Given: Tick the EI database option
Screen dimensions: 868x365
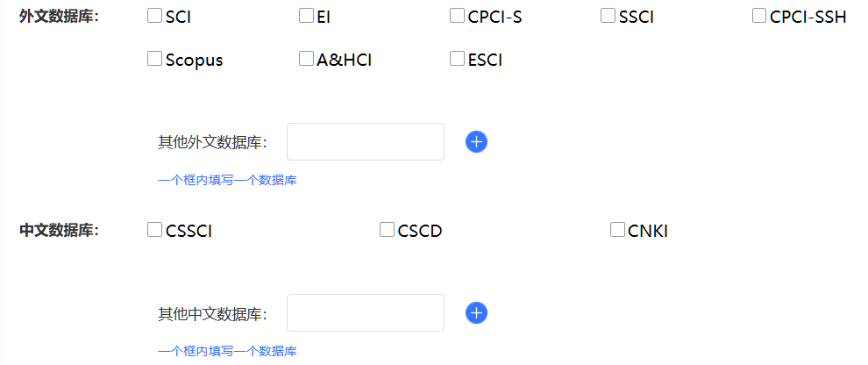Looking at the screenshot, I should 306,16.
